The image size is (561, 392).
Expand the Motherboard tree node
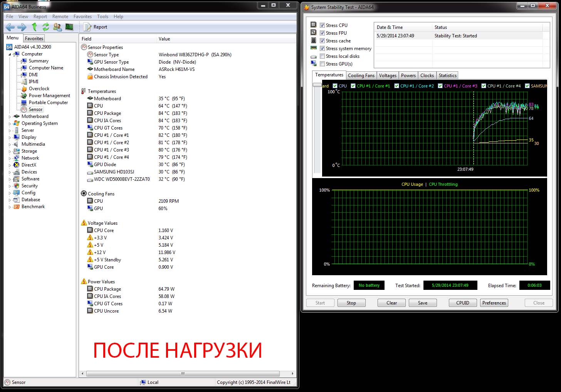click(x=10, y=116)
